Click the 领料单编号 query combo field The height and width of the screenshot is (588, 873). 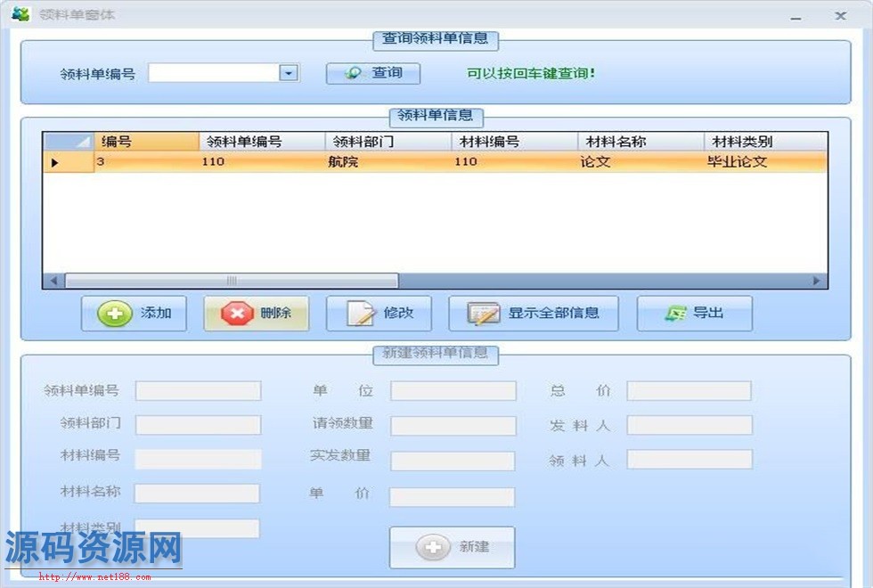tap(213, 73)
